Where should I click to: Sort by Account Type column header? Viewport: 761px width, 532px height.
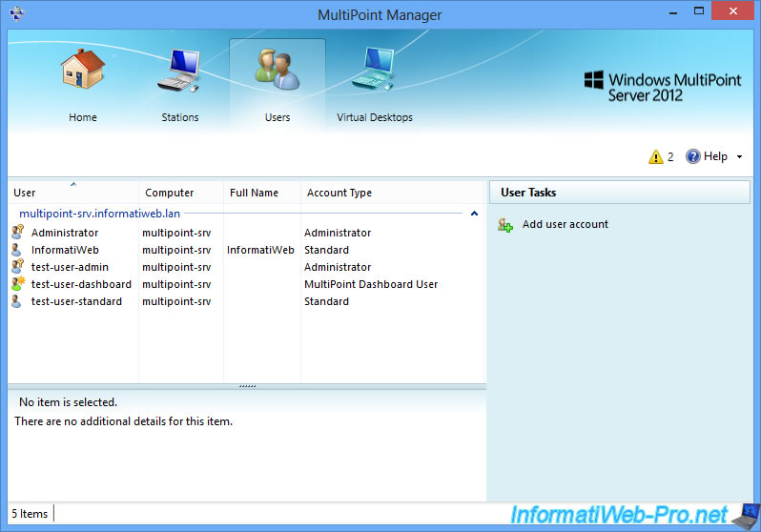point(339,193)
